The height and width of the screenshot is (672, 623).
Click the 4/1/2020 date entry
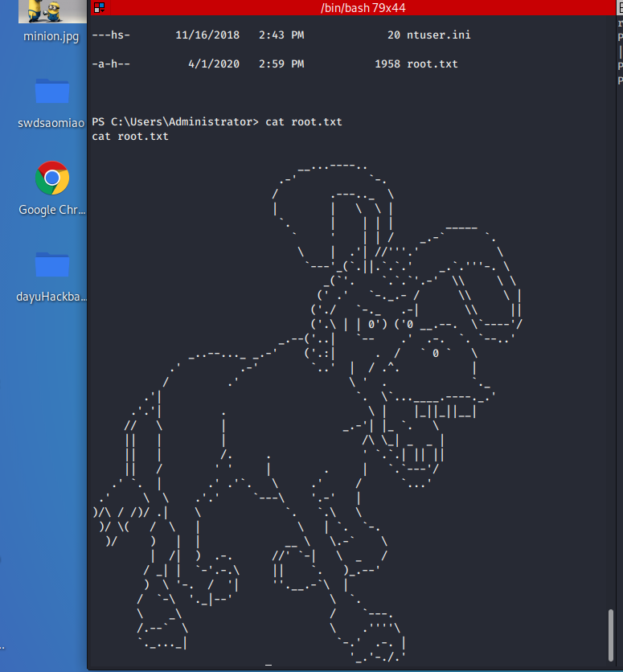click(214, 64)
